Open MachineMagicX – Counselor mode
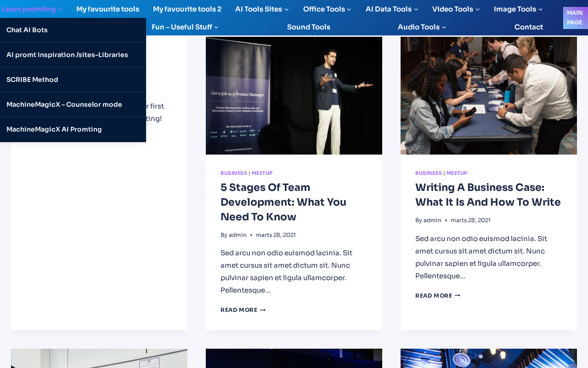The height and width of the screenshot is (368, 588). 64,105
